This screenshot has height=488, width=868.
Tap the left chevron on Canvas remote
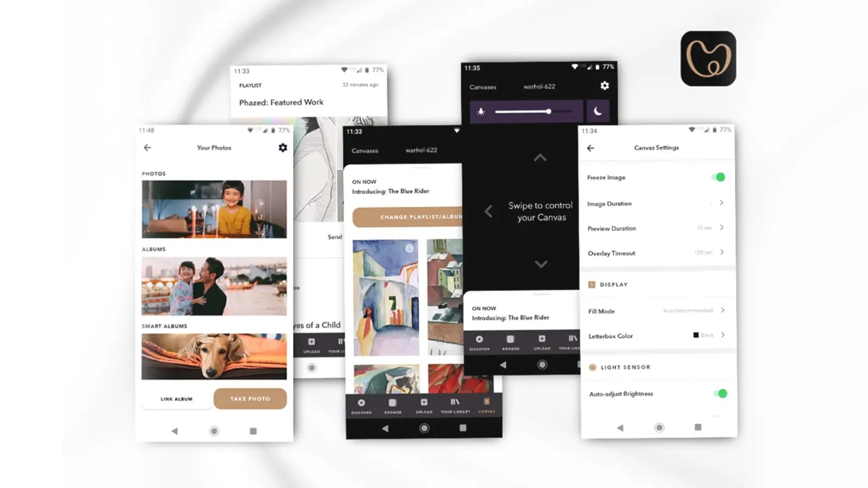pos(489,211)
